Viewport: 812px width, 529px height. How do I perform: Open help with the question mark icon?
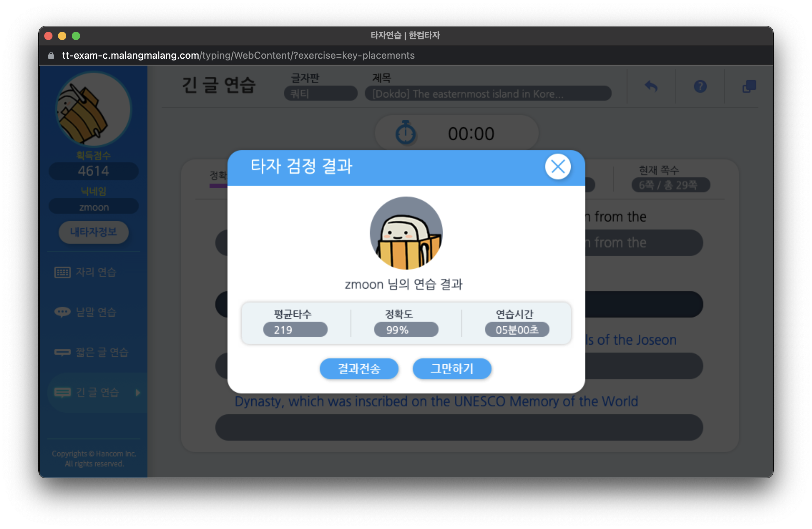(x=700, y=86)
